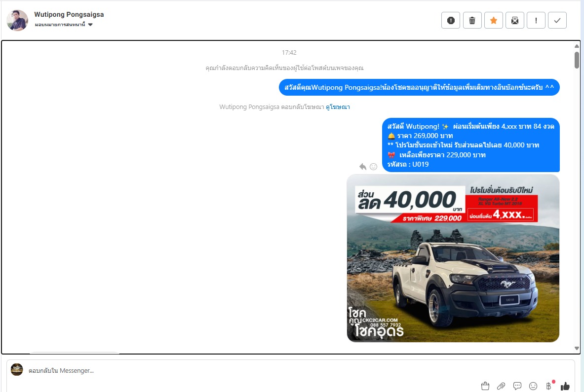Image resolution: width=584 pixels, height=392 pixels.
Task: React to the price message with the smiley icon
Action: 374,167
